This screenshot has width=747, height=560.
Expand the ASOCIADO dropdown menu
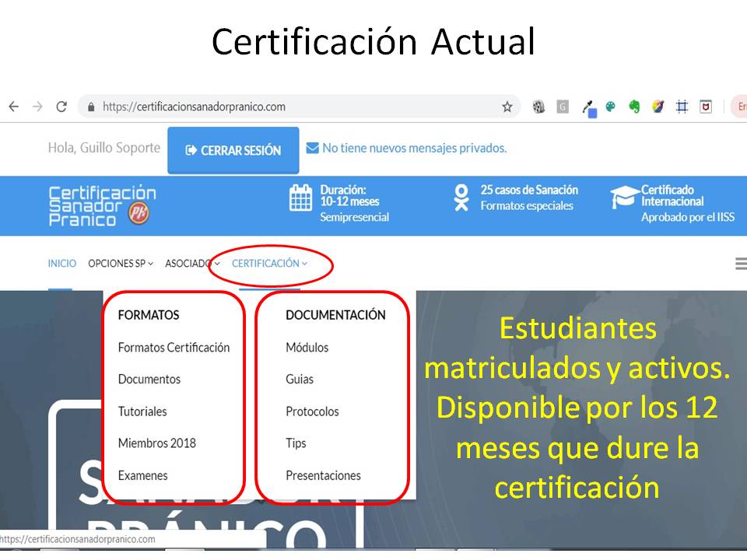(x=191, y=264)
